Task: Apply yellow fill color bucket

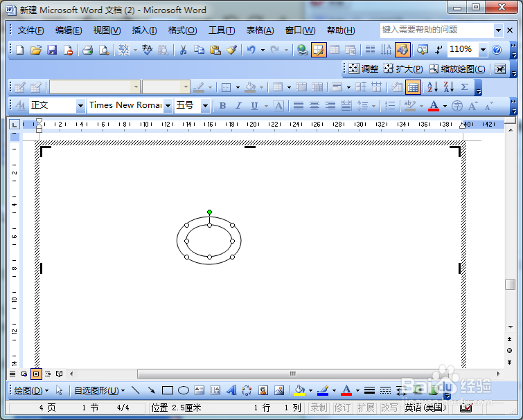Action: [299, 390]
